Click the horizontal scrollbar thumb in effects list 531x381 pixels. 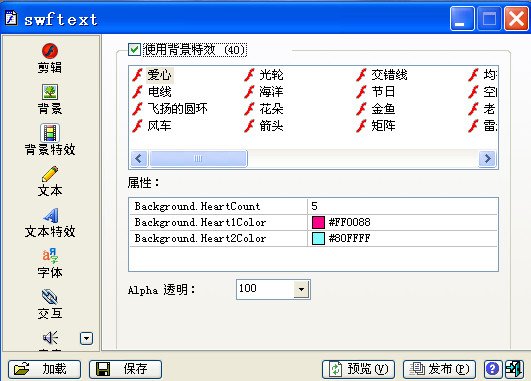point(198,158)
